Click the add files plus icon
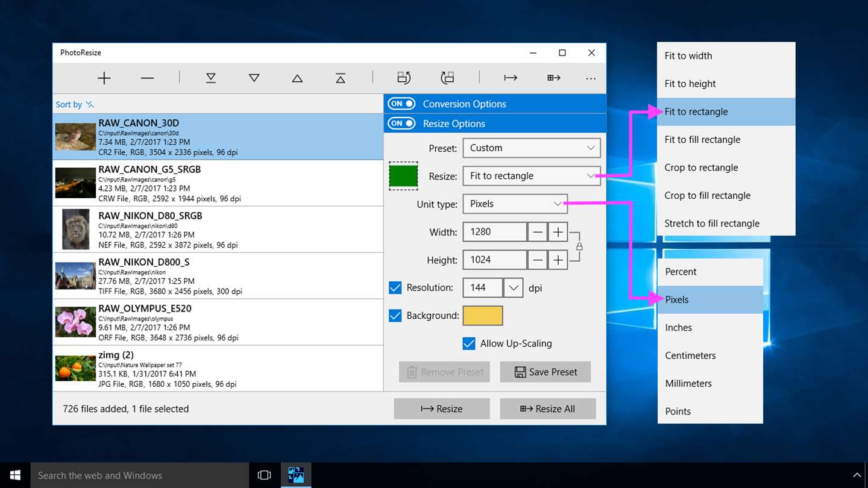868x488 pixels. coord(104,78)
